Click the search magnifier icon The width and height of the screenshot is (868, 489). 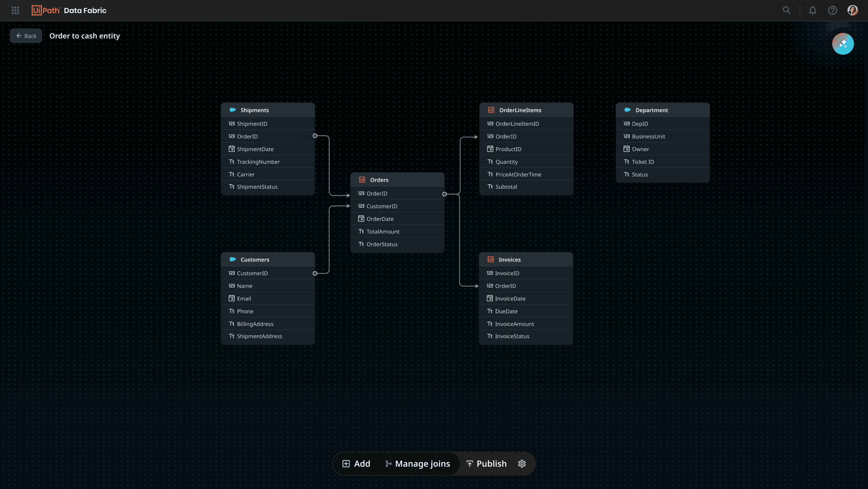[x=786, y=10]
